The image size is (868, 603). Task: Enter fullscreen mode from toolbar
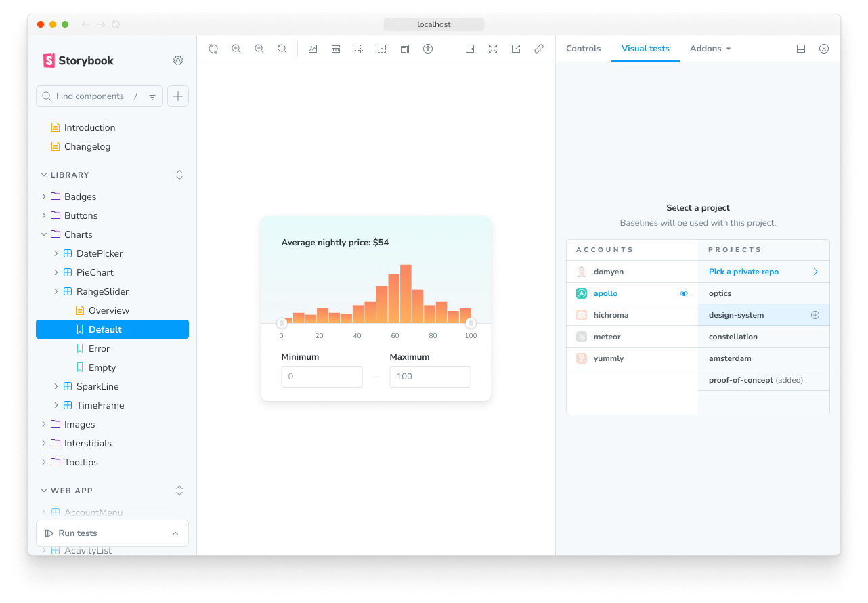tap(493, 49)
